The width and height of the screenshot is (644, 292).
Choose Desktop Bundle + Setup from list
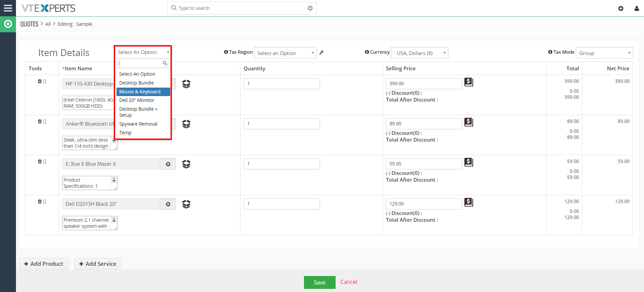tap(143, 112)
